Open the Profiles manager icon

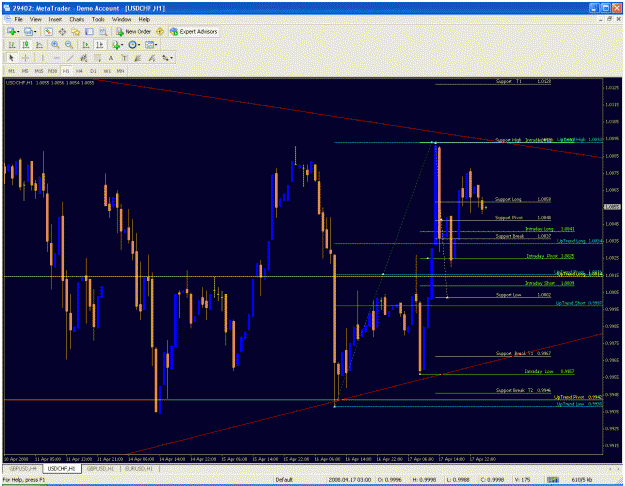coord(28,31)
